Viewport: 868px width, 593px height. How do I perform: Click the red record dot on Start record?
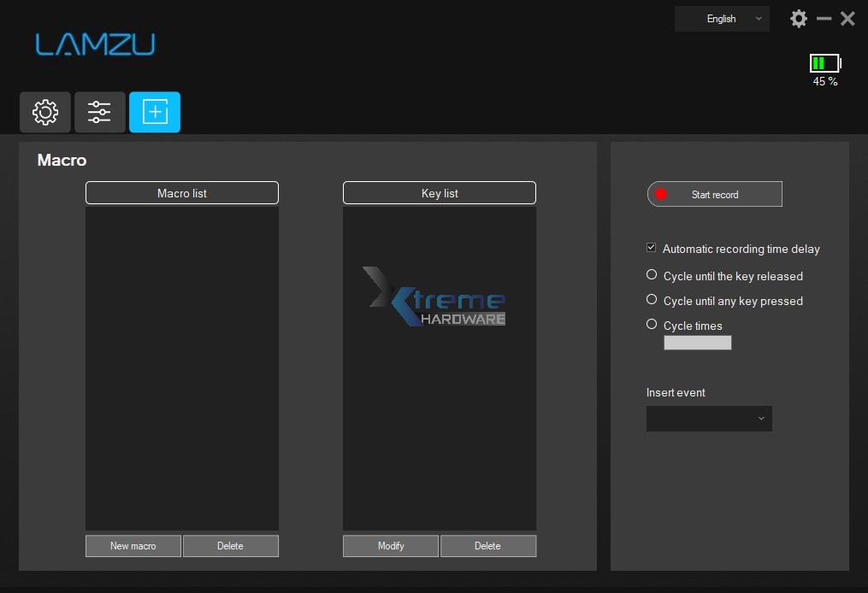point(659,194)
